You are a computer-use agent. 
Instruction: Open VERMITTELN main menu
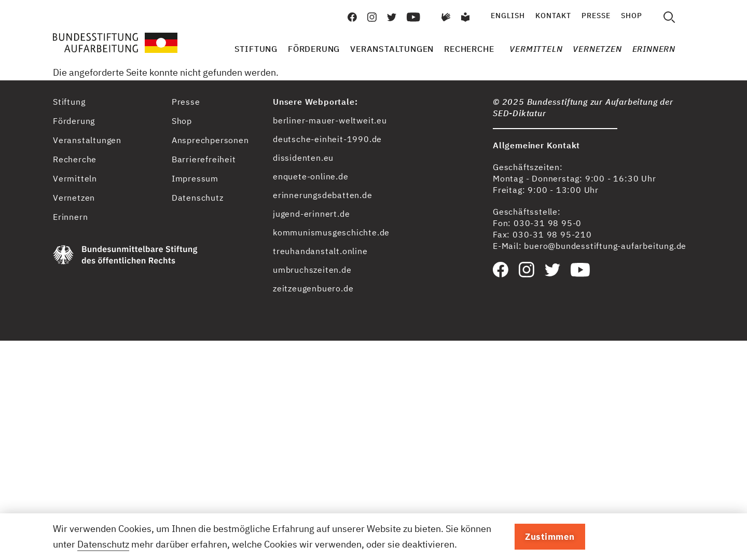[x=536, y=49]
